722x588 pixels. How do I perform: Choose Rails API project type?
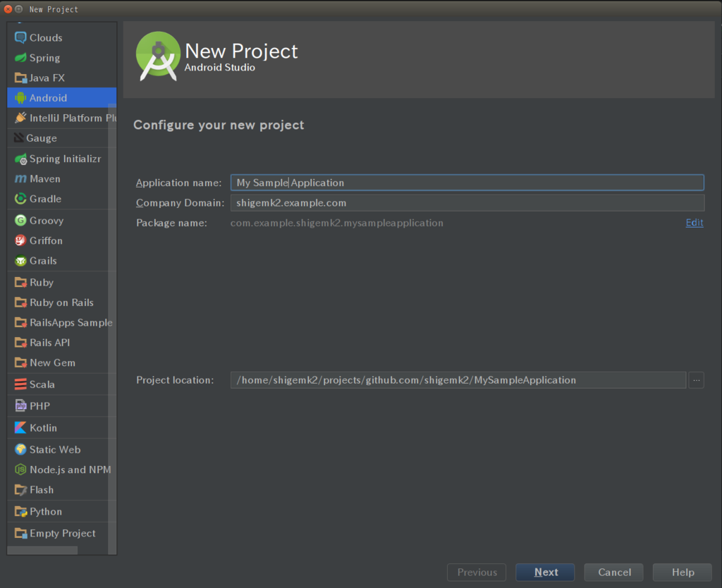(61, 343)
